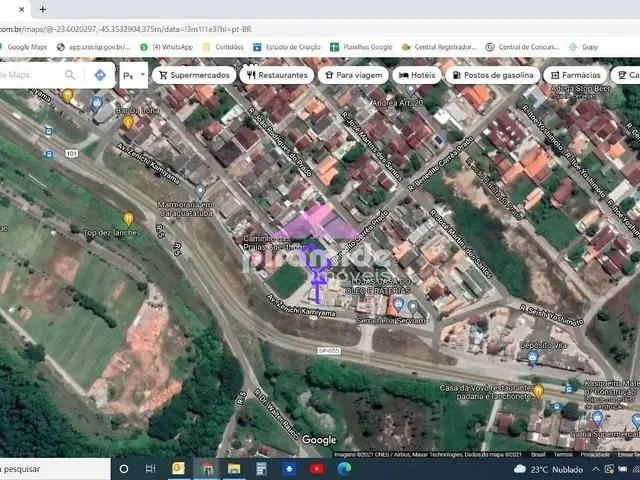The height and width of the screenshot is (480, 640).
Task: Click the SP-055 highway shield label
Action: pyautogui.click(x=329, y=351)
